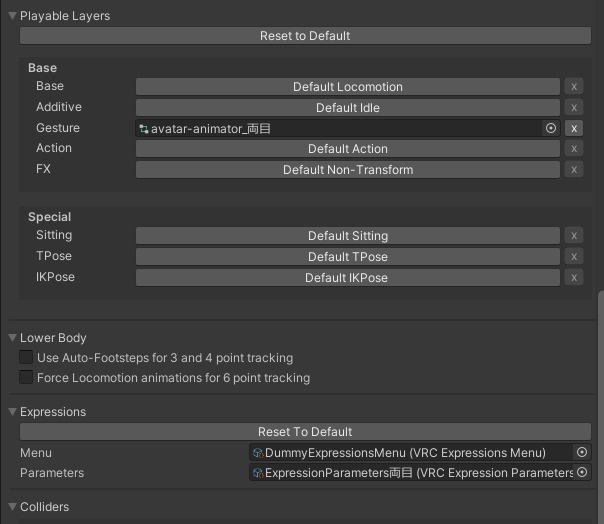Click Reset to Default under Playable Layers
604x524 pixels.
(305, 35)
